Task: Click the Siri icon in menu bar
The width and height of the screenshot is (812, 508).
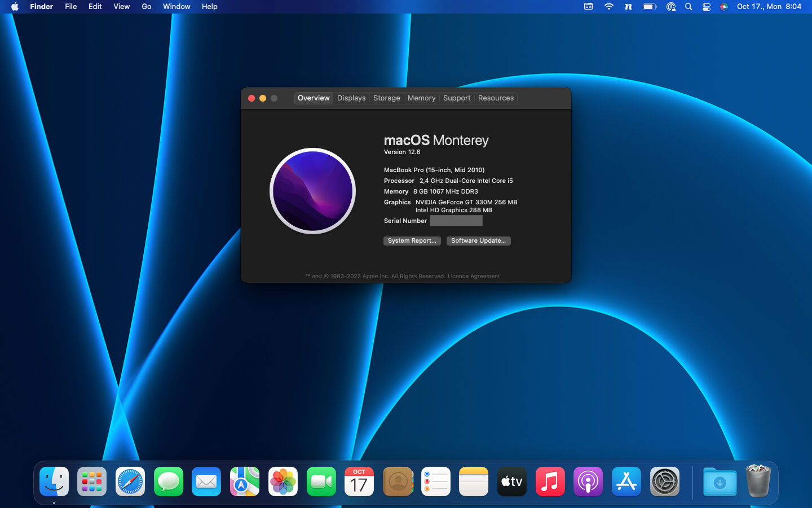Action: tap(724, 7)
